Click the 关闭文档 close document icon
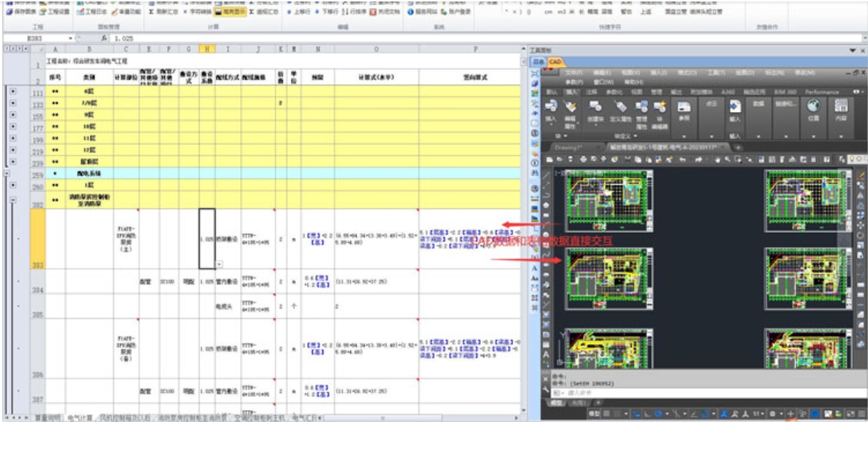 [373, 13]
